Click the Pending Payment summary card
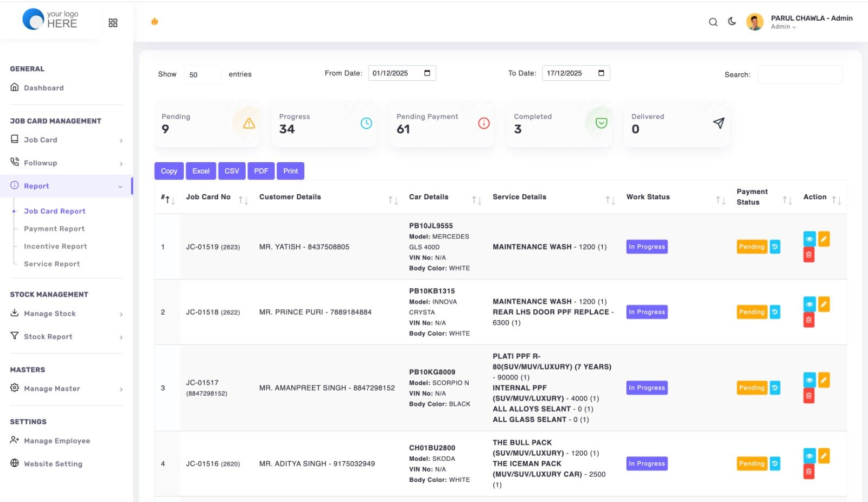868x502 pixels. click(x=441, y=124)
